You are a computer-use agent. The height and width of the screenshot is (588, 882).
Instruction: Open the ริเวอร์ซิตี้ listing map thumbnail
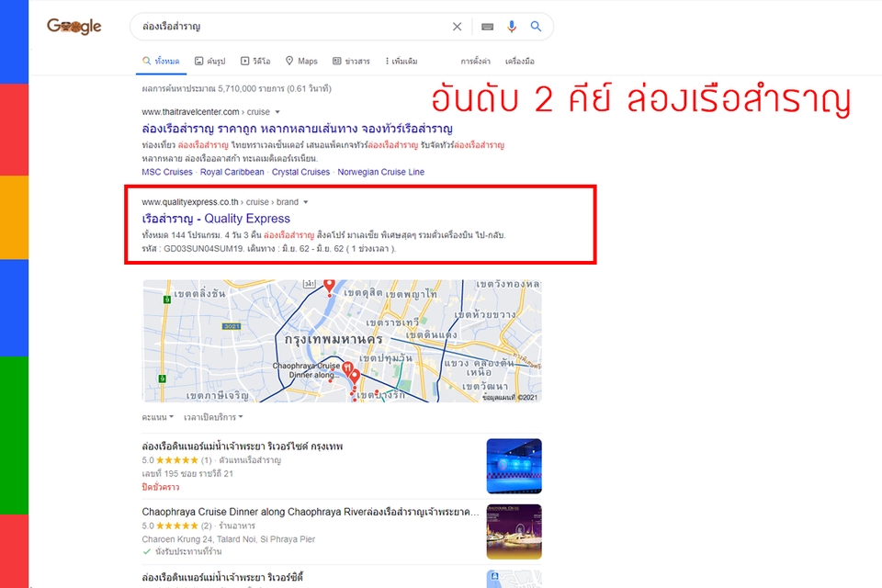(x=514, y=579)
